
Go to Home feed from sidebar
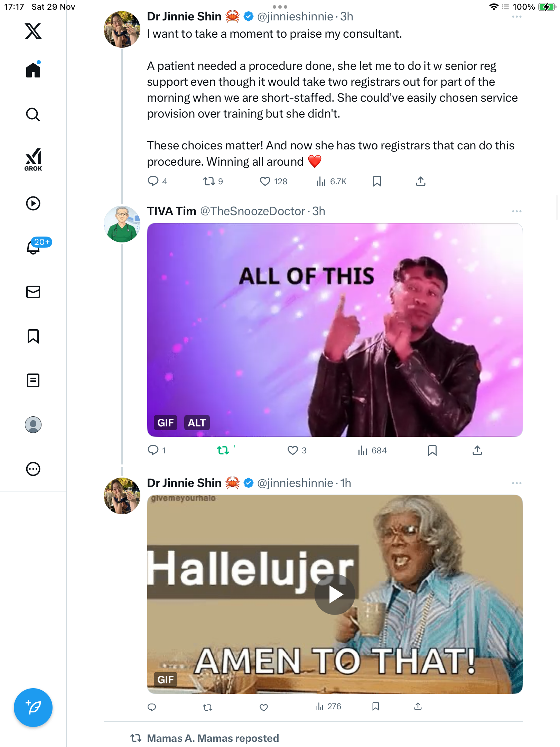click(x=33, y=70)
